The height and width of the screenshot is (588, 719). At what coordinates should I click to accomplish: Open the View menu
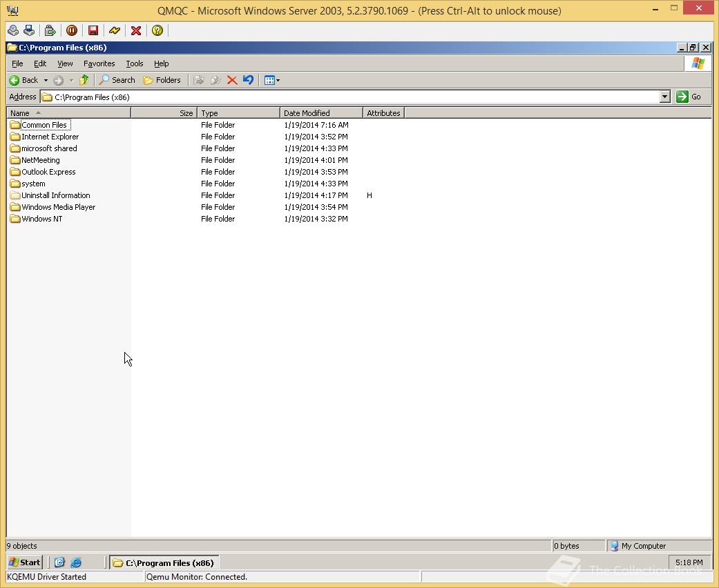(65, 63)
